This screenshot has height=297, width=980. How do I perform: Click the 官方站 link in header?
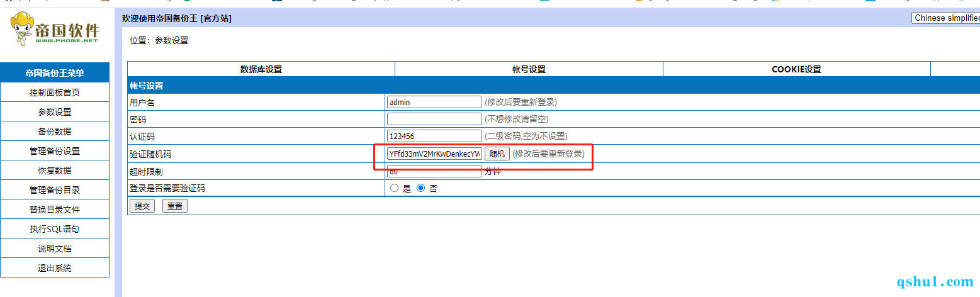(216, 19)
